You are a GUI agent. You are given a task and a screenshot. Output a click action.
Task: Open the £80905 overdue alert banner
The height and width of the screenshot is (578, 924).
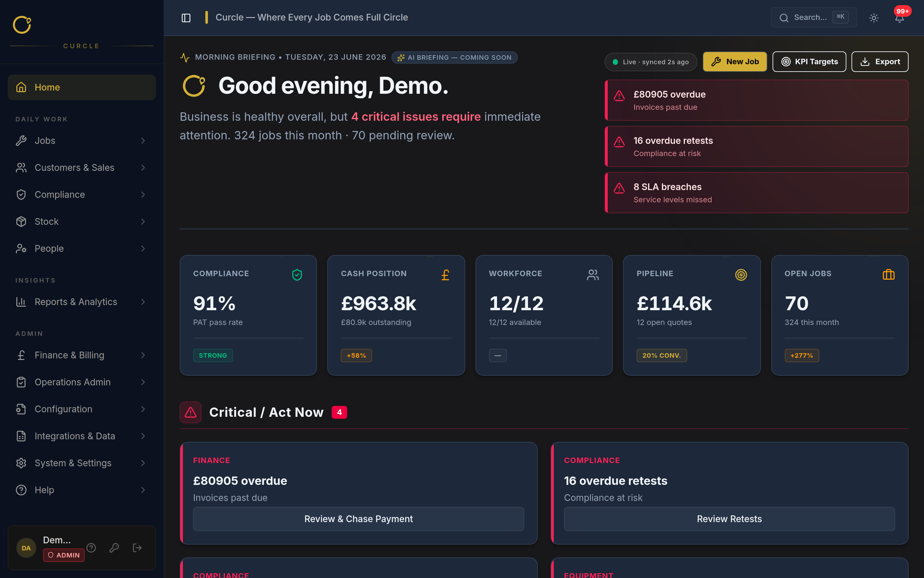pyautogui.click(x=757, y=100)
